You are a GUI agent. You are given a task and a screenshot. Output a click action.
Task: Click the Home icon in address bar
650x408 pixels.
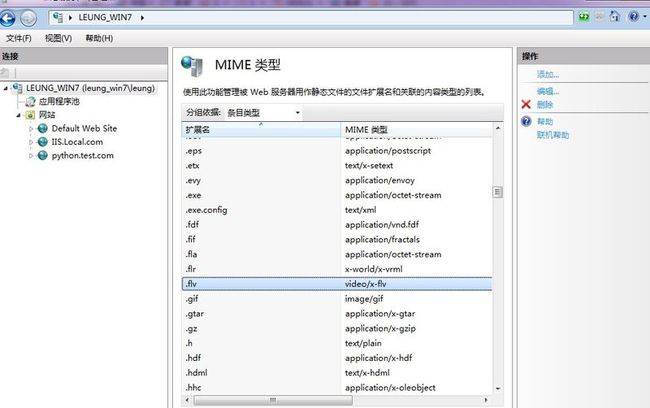pos(615,17)
